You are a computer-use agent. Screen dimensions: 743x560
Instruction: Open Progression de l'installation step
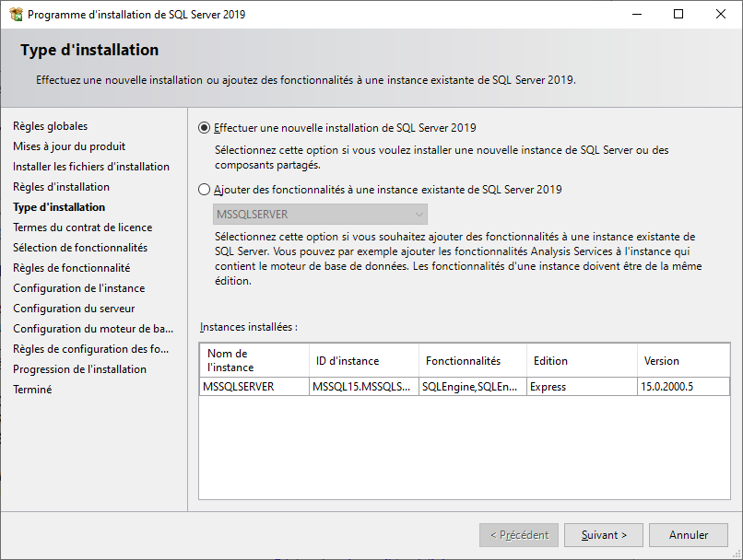(x=79, y=369)
